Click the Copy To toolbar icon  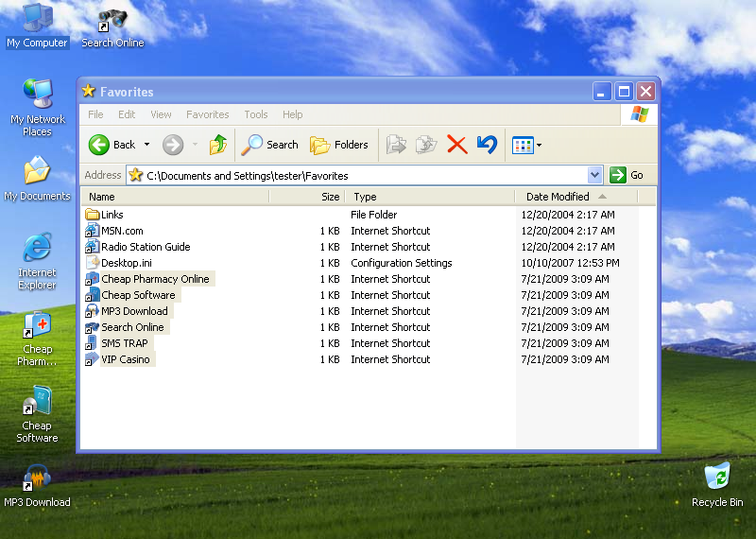click(x=426, y=145)
